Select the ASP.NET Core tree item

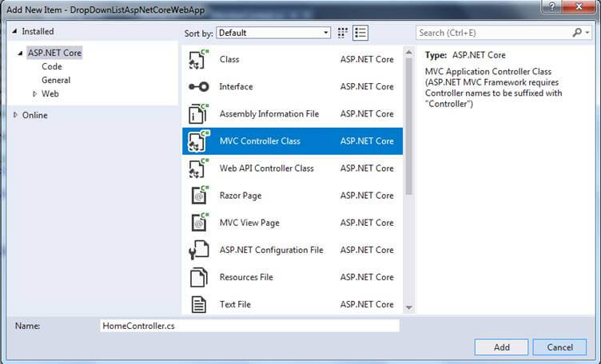(54, 53)
